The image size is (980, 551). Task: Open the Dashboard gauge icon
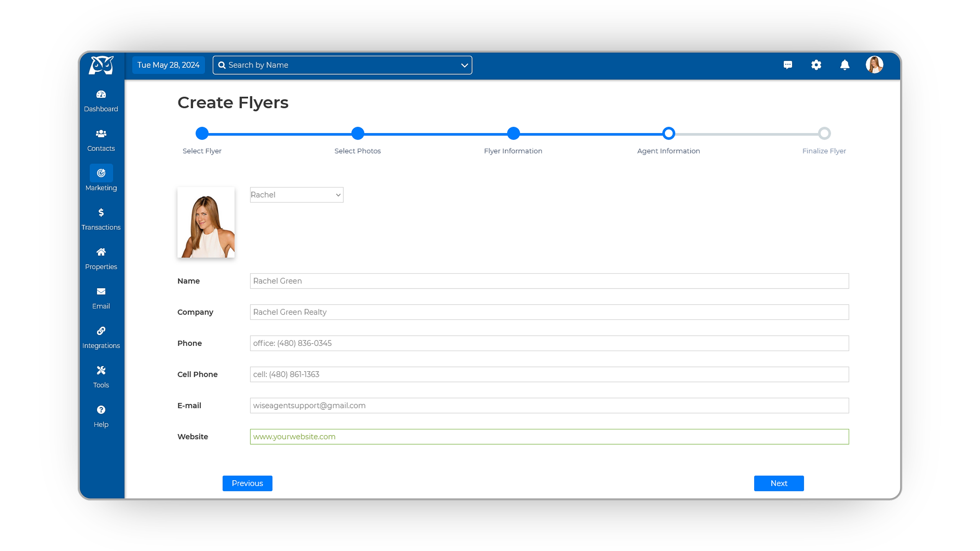[x=101, y=94]
